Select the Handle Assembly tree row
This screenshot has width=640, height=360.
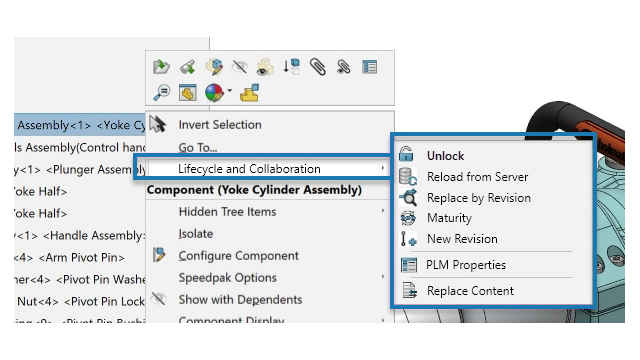80,236
